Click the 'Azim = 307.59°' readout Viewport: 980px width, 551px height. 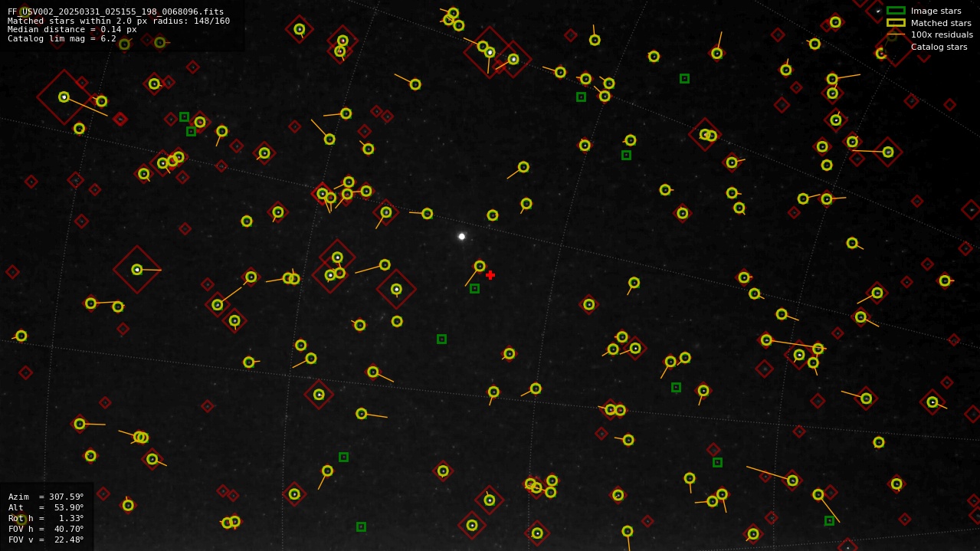[x=46, y=497]
